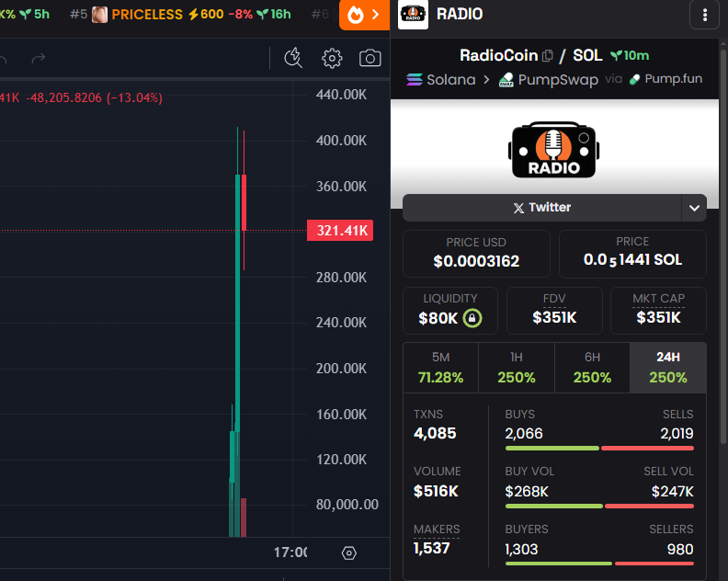Screen dimensions: 728x581
Task: Open chart settings gear
Action: pos(332,59)
